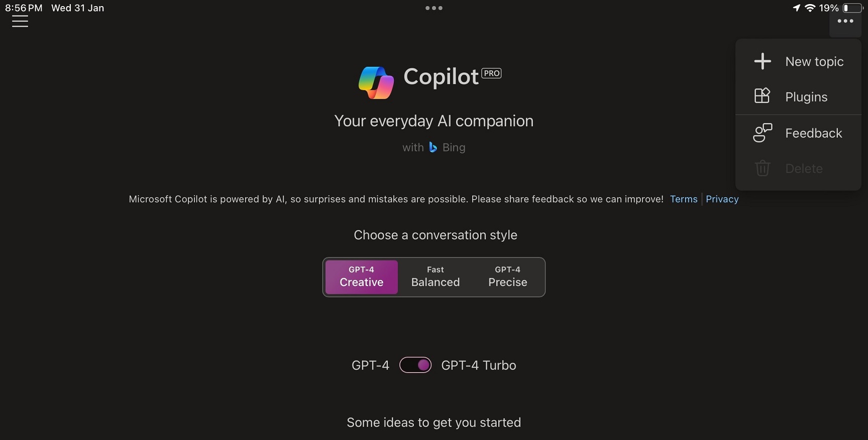Toggle the GPT-4 Turbo switch
Screen dimensions: 868x440
pos(415,365)
